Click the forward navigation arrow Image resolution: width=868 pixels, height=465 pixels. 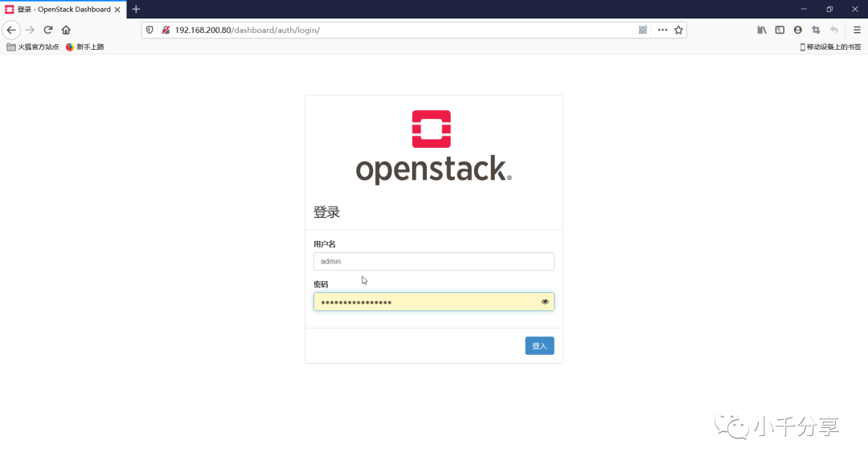pos(30,30)
